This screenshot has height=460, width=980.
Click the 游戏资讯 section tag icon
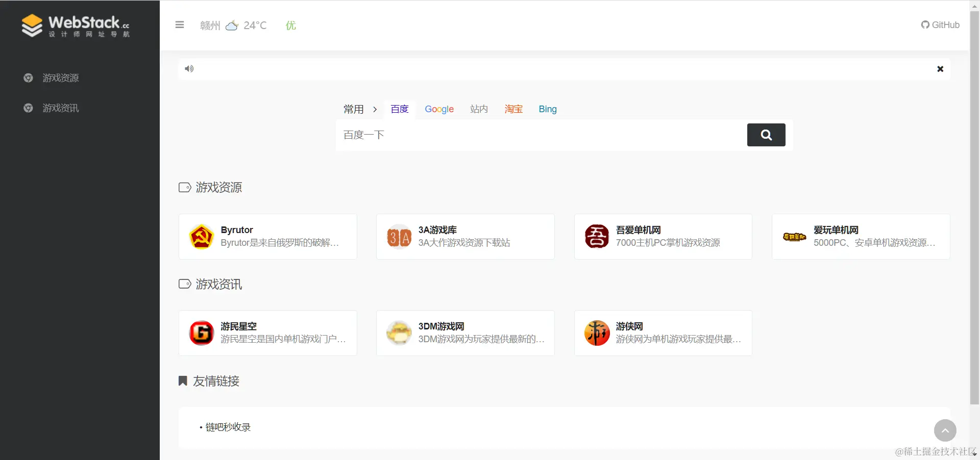(x=185, y=284)
